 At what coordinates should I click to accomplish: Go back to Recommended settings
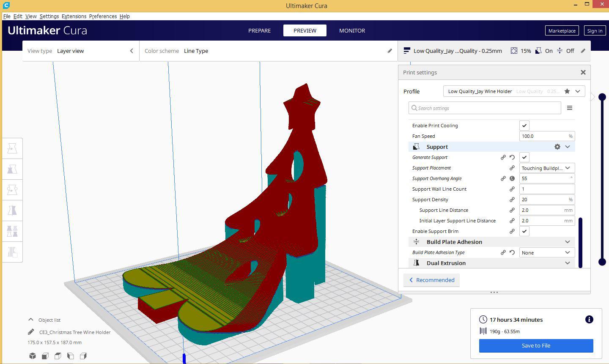(x=431, y=280)
